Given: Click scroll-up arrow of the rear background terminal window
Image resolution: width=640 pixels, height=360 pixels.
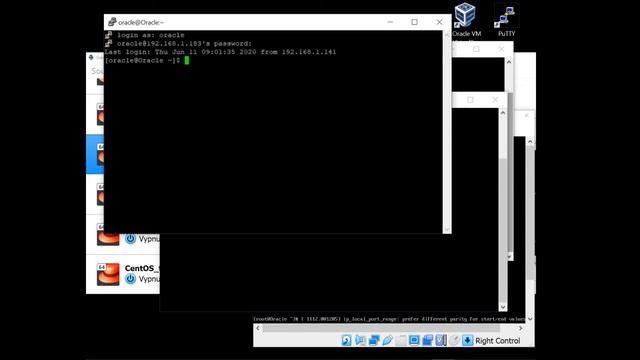Looking at the screenshot, I should [509, 62].
